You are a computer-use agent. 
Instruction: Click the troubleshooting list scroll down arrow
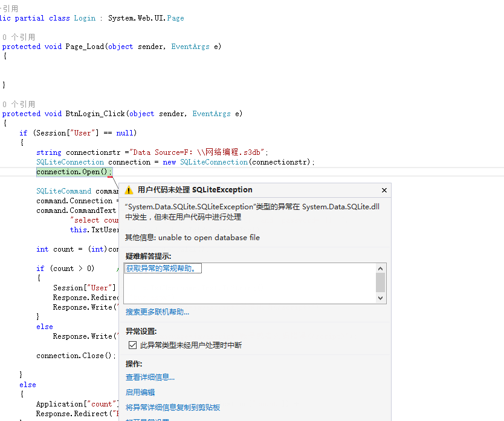pyautogui.click(x=380, y=298)
